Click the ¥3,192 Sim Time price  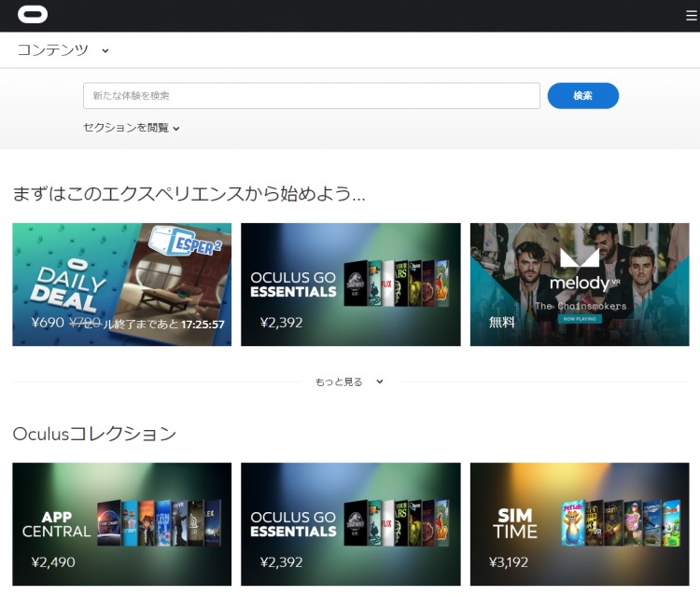click(509, 562)
